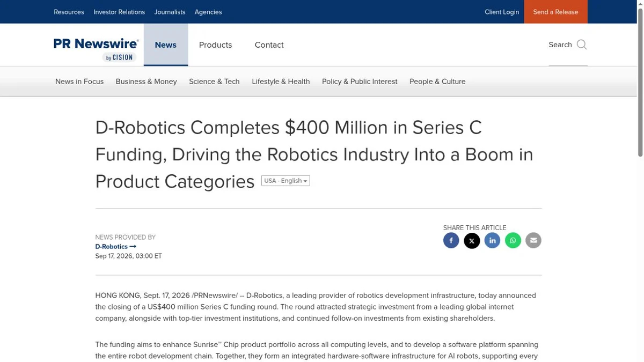Image resolution: width=644 pixels, height=362 pixels.
Task: Click the date Sep 17, 2026, 03:00 ET
Action: [128, 256]
